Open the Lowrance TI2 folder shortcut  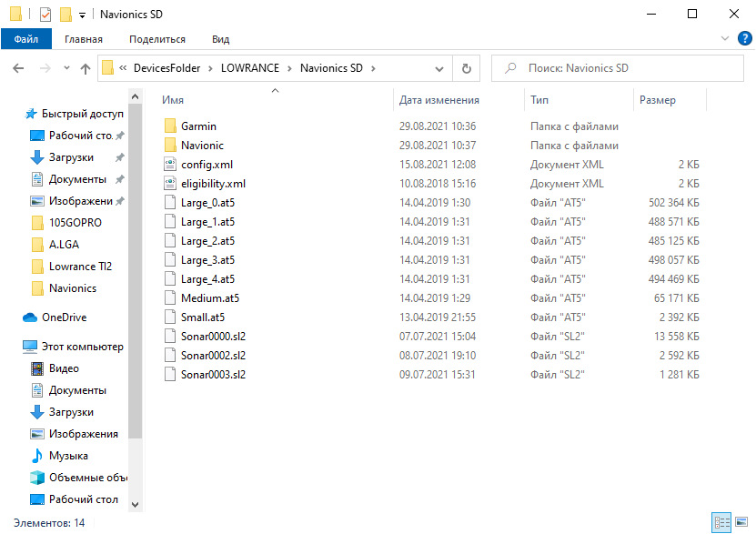(x=80, y=267)
